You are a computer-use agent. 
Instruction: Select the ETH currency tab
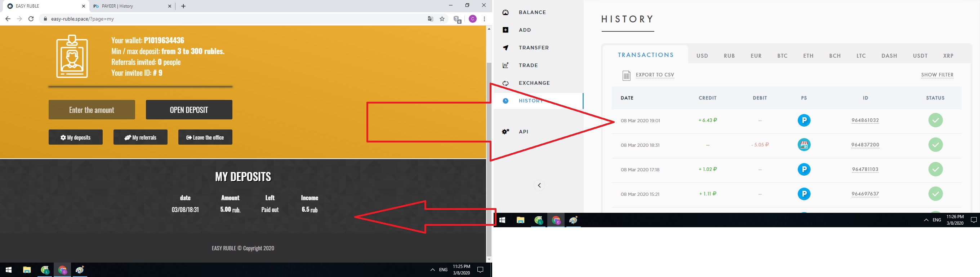click(x=808, y=56)
